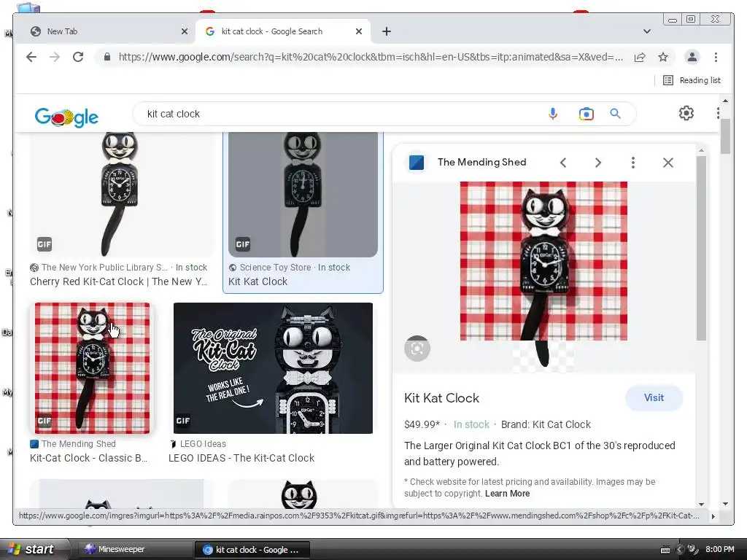The height and width of the screenshot is (560, 747).
Task: Open preview panel three-dot options
Action: [632, 163]
